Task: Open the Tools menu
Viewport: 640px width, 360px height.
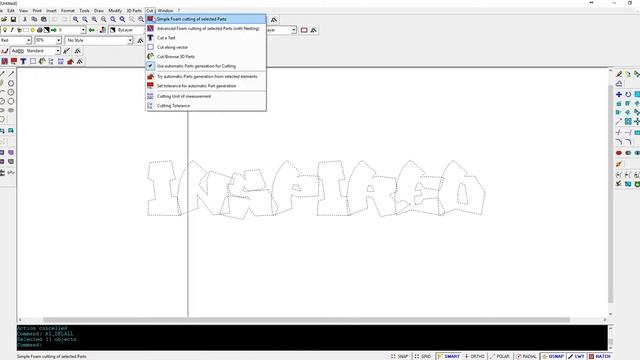Action: point(84,11)
